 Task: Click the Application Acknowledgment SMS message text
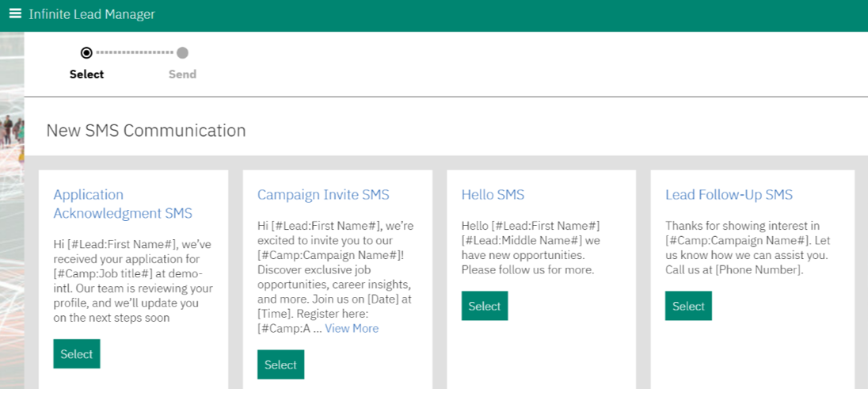[x=133, y=280]
